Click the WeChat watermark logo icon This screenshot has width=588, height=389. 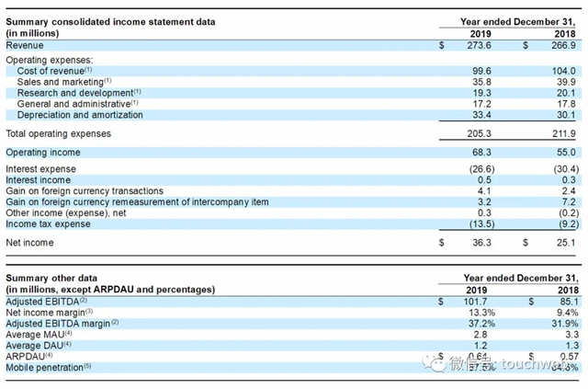click(434, 363)
